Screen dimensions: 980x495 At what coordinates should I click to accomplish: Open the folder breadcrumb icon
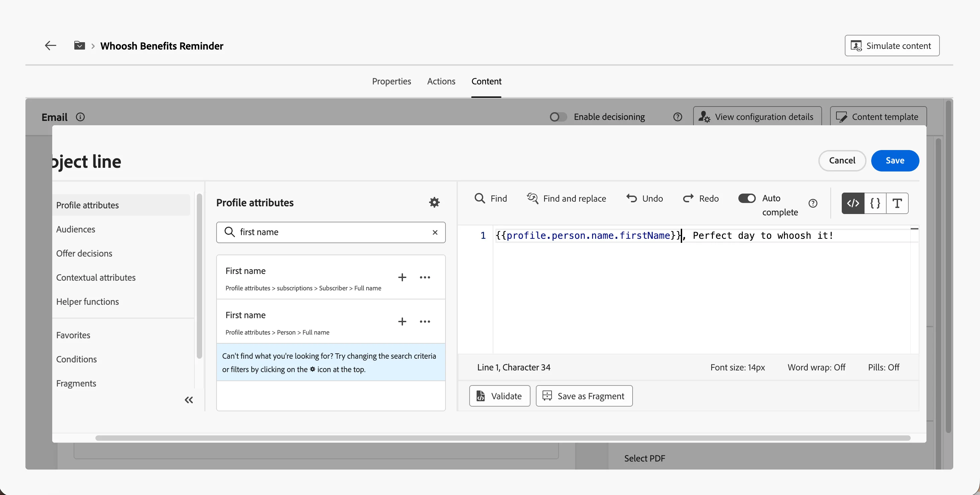coord(79,46)
